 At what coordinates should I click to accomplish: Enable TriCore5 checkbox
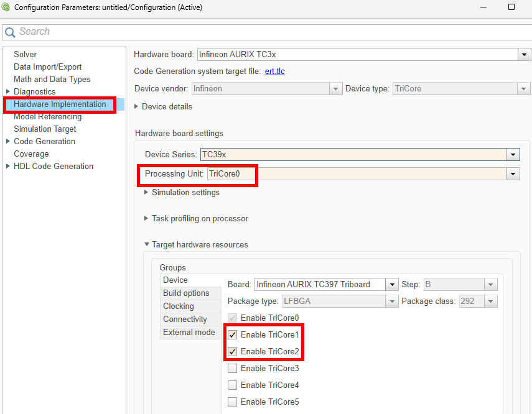232,402
